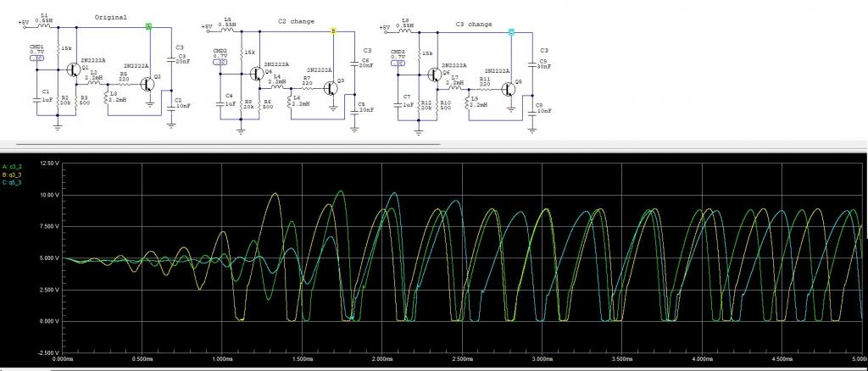The width and height of the screenshot is (868, 371).
Task: Select trace legend entry 'A: c3_2'
Action: [x=12, y=166]
